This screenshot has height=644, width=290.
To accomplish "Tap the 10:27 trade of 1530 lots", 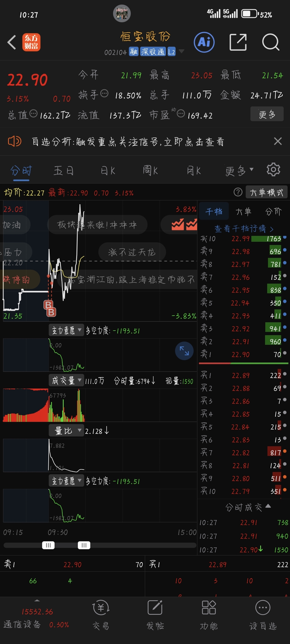I will [244, 550].
